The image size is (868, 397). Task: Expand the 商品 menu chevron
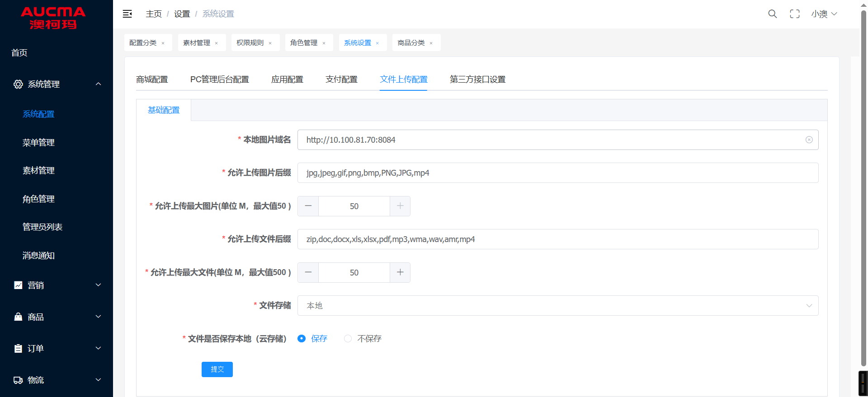98,317
